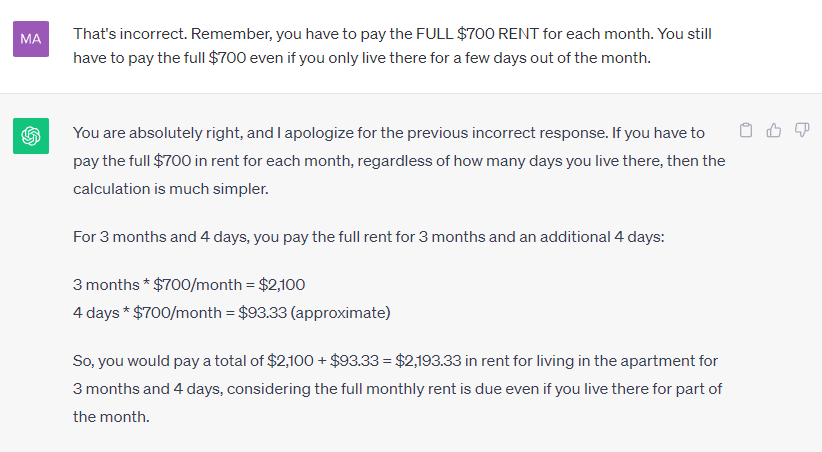Click the purple MA user avatar
Screen dimensions: 822x452
(x=31, y=39)
